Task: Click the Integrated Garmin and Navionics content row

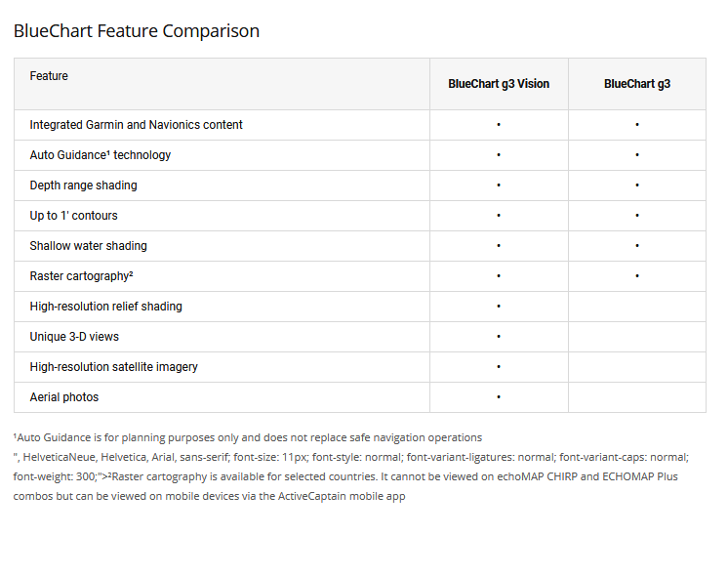Action: click(136, 125)
